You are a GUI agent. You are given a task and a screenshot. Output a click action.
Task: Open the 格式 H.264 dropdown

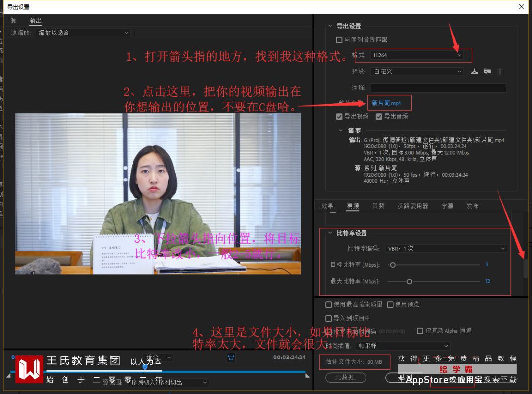[x=417, y=55]
